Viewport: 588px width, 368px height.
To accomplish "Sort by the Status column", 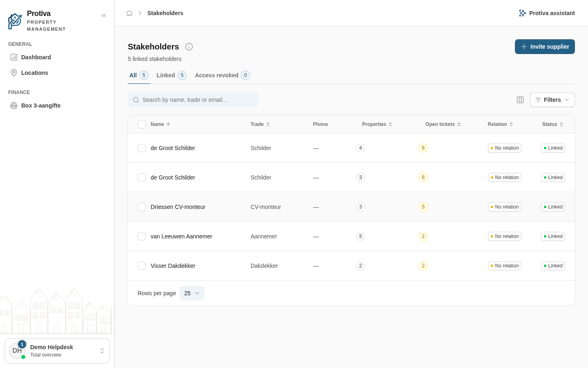I will coord(552,124).
